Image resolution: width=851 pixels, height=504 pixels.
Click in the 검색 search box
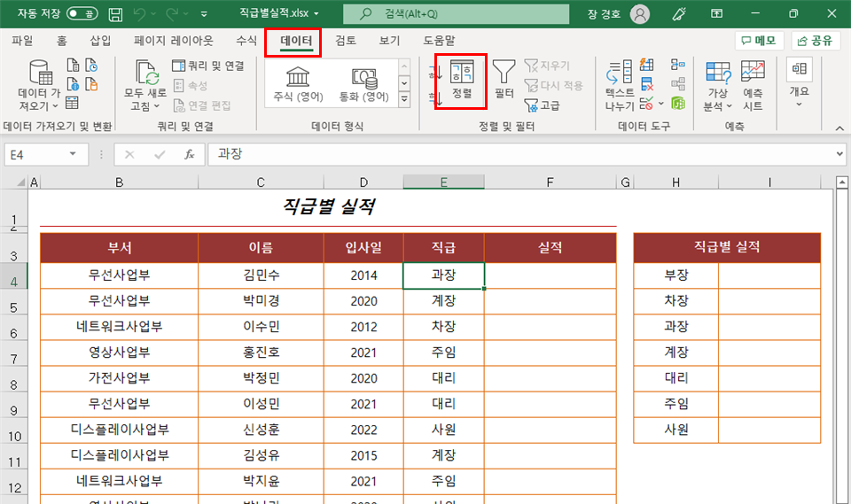456,13
